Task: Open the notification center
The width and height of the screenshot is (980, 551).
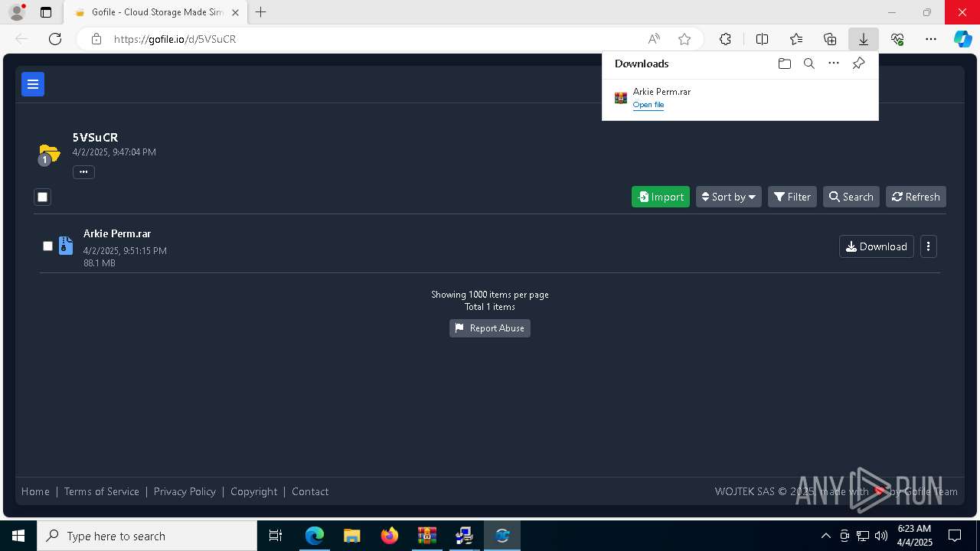Action: click(x=955, y=536)
